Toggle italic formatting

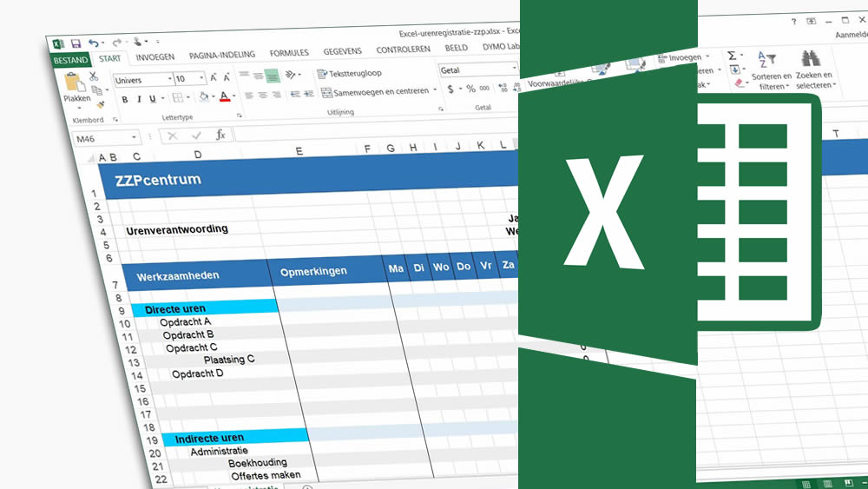(139, 99)
